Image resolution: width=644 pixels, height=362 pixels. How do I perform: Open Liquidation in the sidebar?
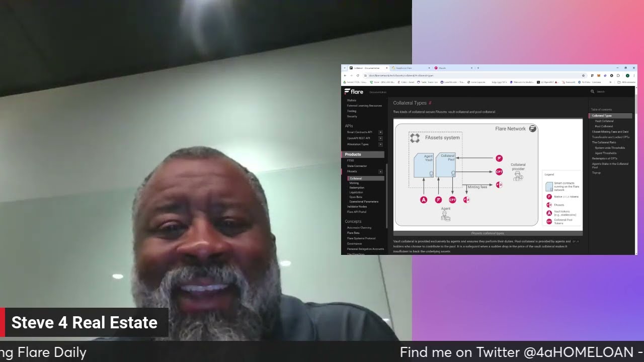pyautogui.click(x=356, y=192)
